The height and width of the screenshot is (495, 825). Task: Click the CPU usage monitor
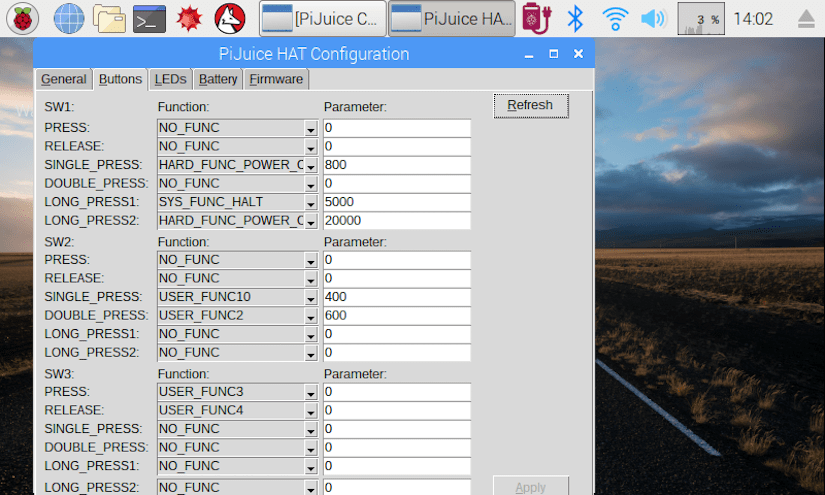click(x=701, y=18)
